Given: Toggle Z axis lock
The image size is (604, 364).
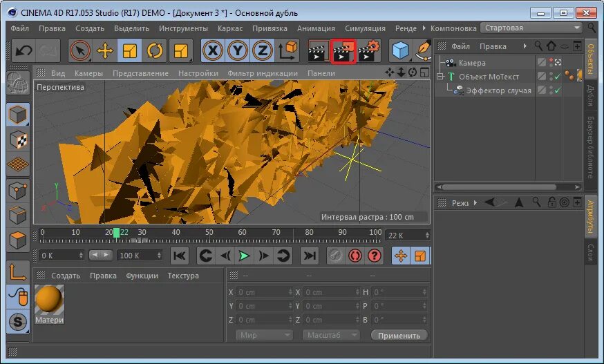Looking at the screenshot, I should click(263, 50).
